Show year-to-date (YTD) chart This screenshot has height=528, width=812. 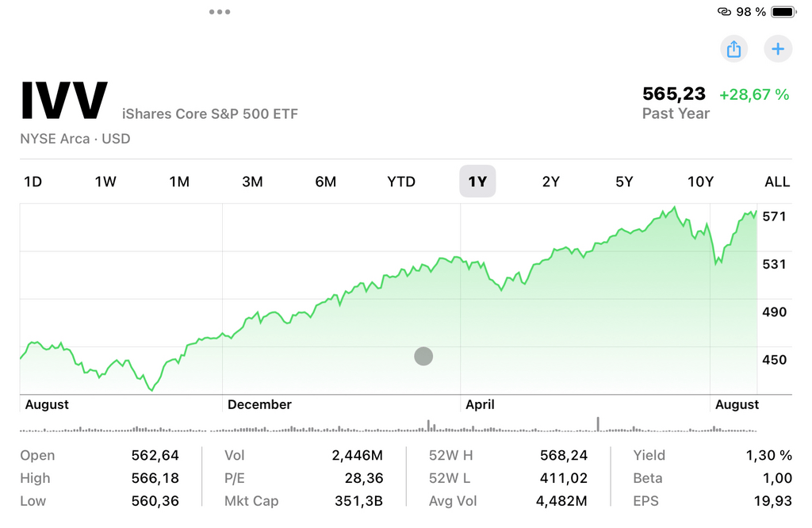[401, 182]
